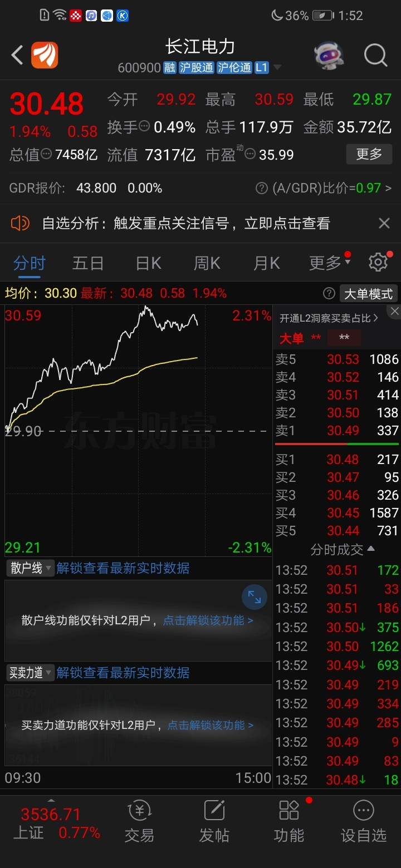Screen dimensions: 401x868
Task: Tap the blue K notification icon
Action: coord(123,16)
